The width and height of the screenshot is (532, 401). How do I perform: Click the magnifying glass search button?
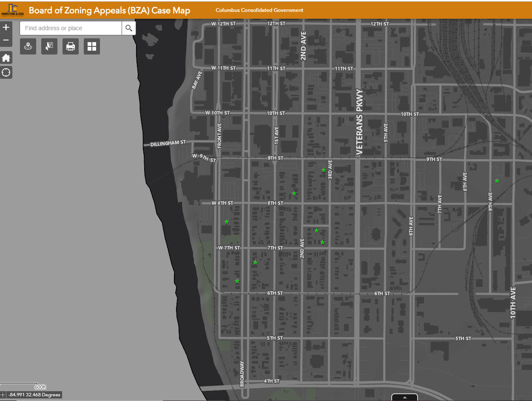(x=129, y=28)
